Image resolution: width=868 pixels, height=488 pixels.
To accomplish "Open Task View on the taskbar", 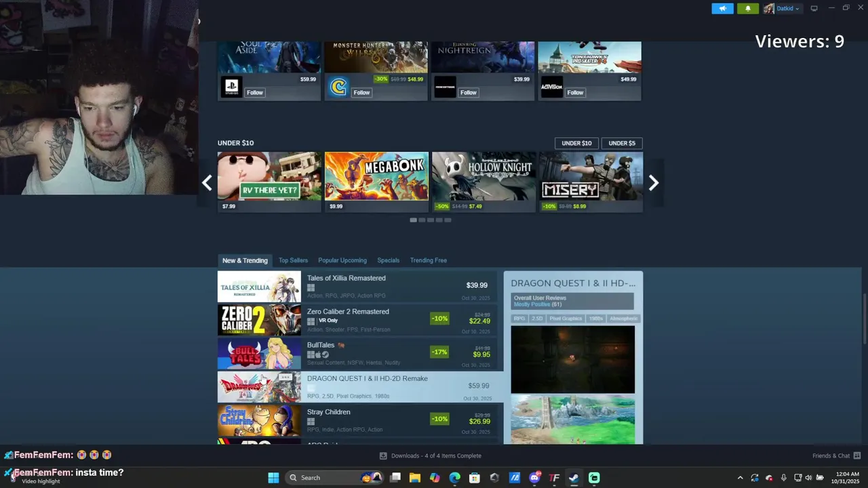I will (395, 478).
